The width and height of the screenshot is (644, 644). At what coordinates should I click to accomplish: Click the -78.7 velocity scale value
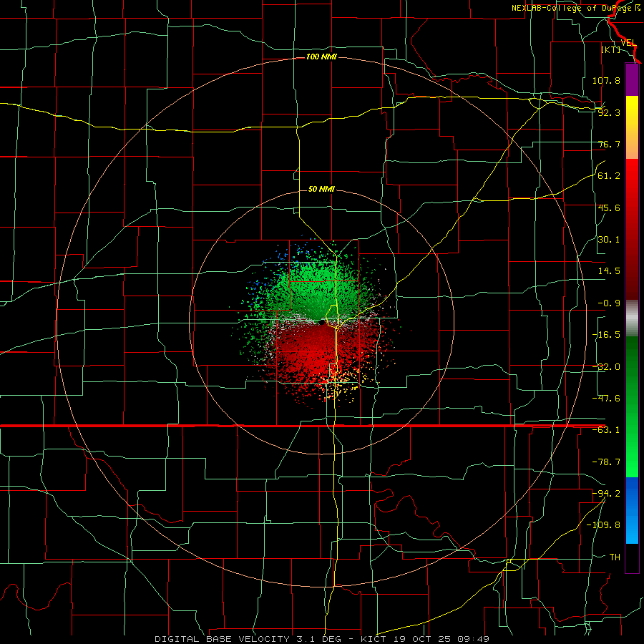606,462
